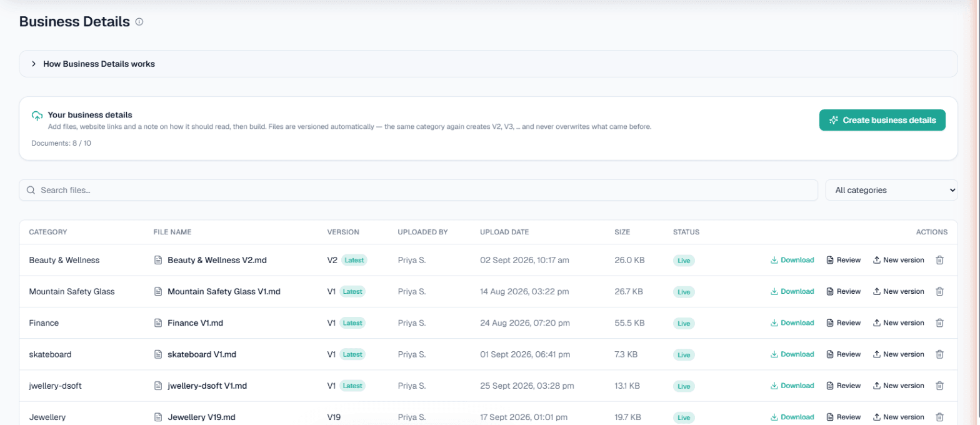This screenshot has width=980, height=425.
Task: Download Mountain Safety Glass V1.md
Action: 792,291
